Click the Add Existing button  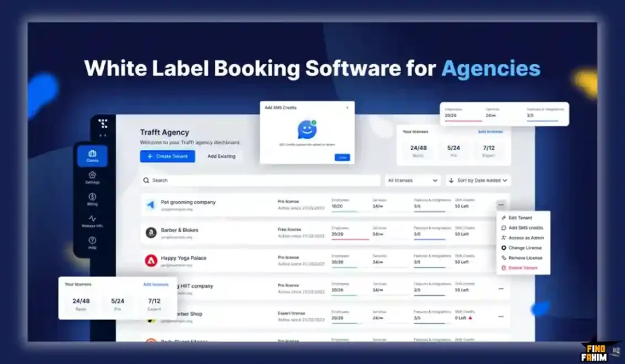221,157
